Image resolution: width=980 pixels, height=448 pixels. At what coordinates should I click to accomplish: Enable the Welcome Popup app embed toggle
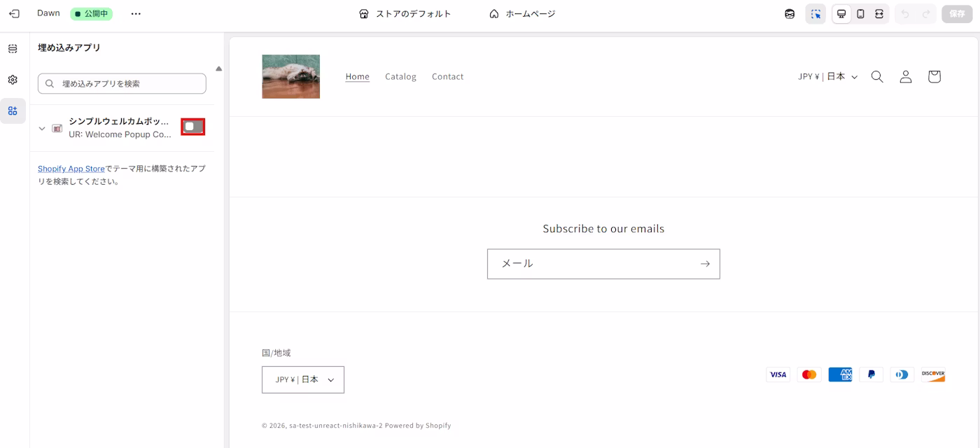(x=193, y=127)
